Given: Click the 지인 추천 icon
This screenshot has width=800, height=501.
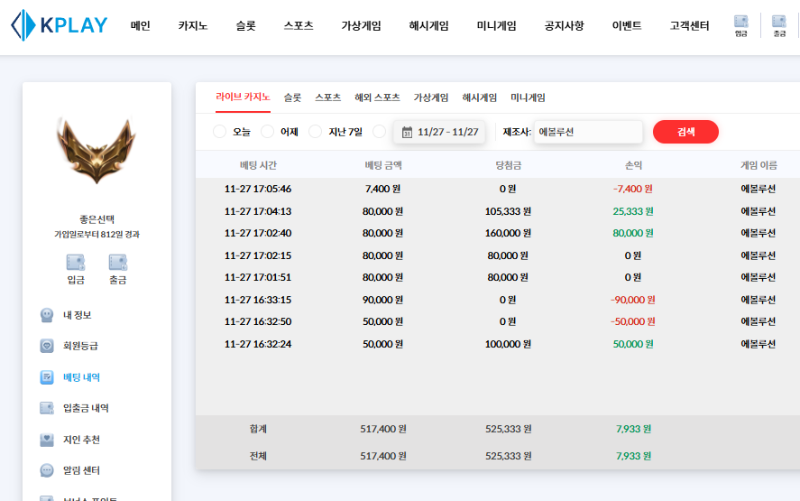Looking at the screenshot, I should coord(46,439).
